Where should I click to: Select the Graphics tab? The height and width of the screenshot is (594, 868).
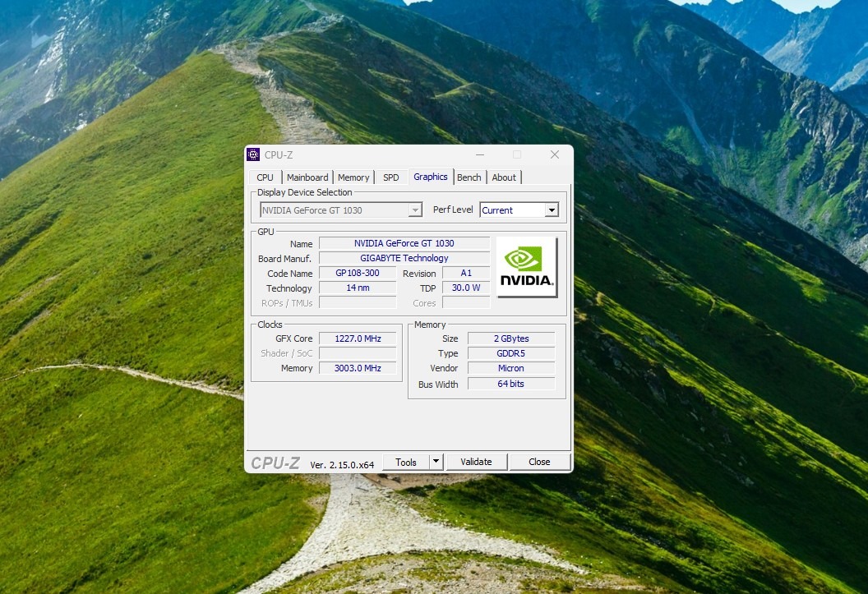pos(430,177)
